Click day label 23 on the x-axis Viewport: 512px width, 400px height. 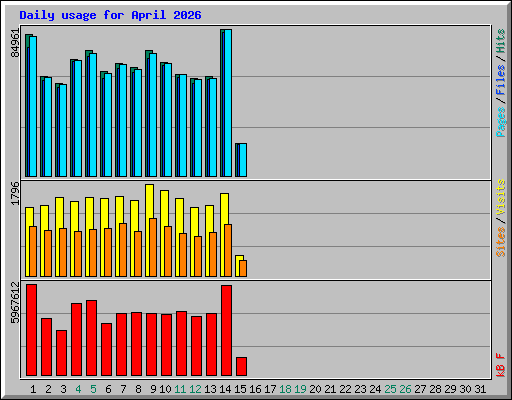(x=360, y=389)
